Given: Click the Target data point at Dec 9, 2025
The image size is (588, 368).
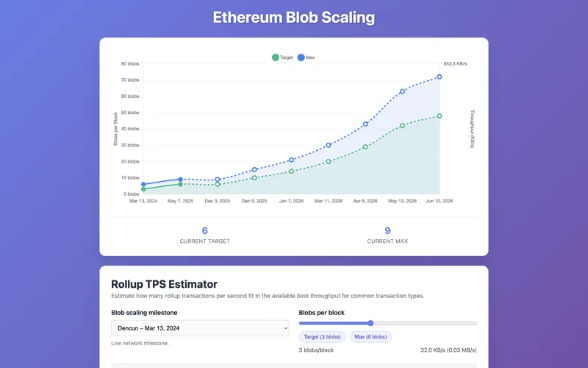Looking at the screenshot, I should pyautogui.click(x=254, y=177).
